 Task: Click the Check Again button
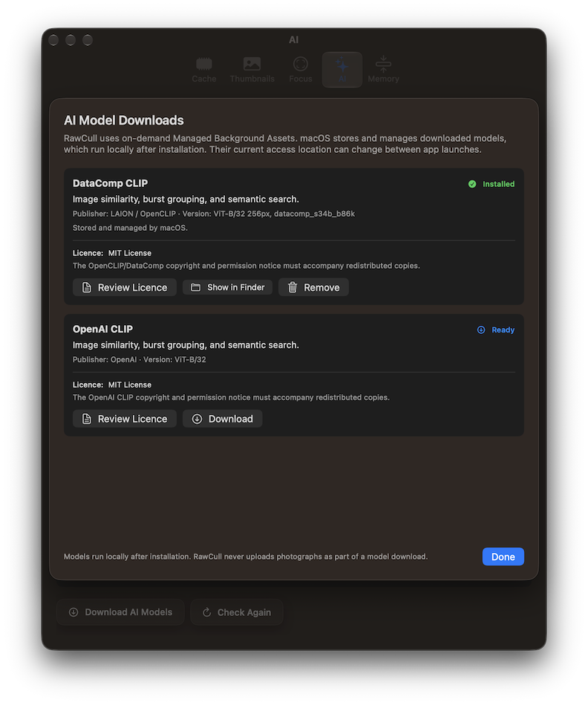[237, 612]
